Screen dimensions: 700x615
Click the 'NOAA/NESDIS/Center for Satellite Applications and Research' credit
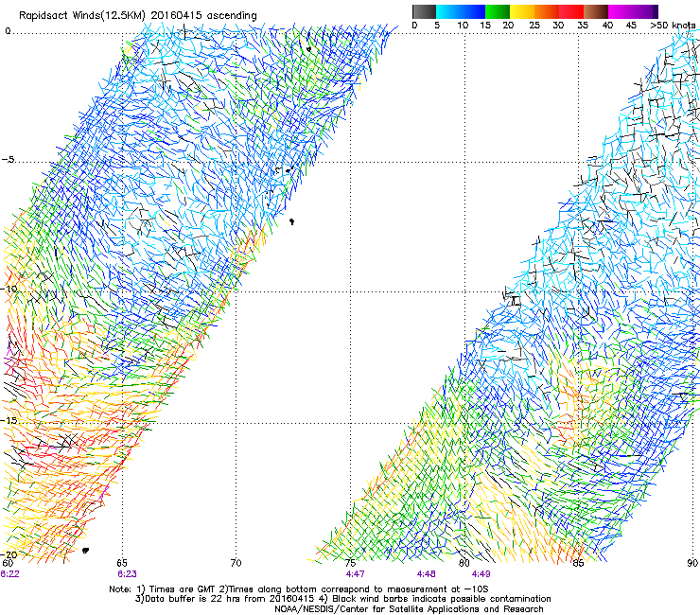[x=409, y=609]
